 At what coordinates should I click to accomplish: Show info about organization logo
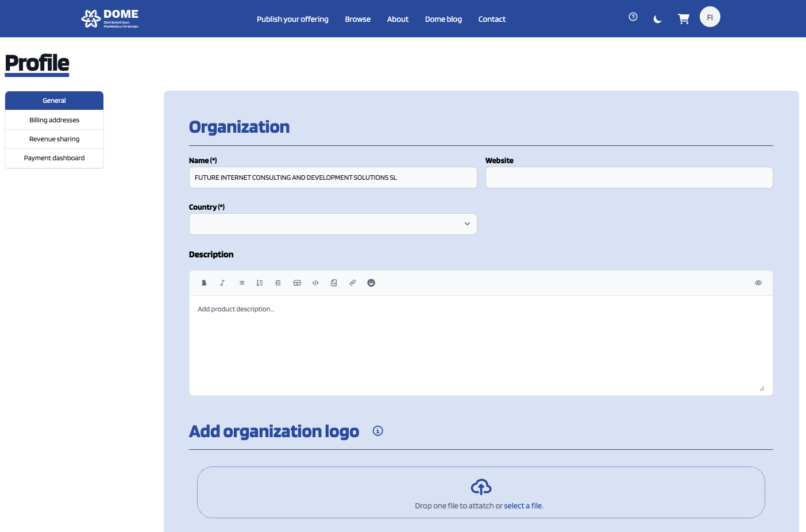[378, 431]
